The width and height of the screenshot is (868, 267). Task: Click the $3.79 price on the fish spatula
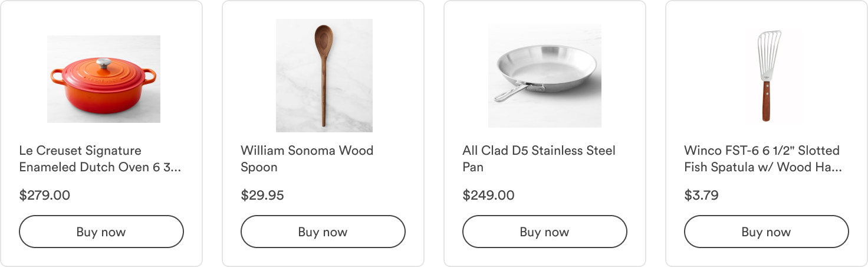tap(701, 195)
